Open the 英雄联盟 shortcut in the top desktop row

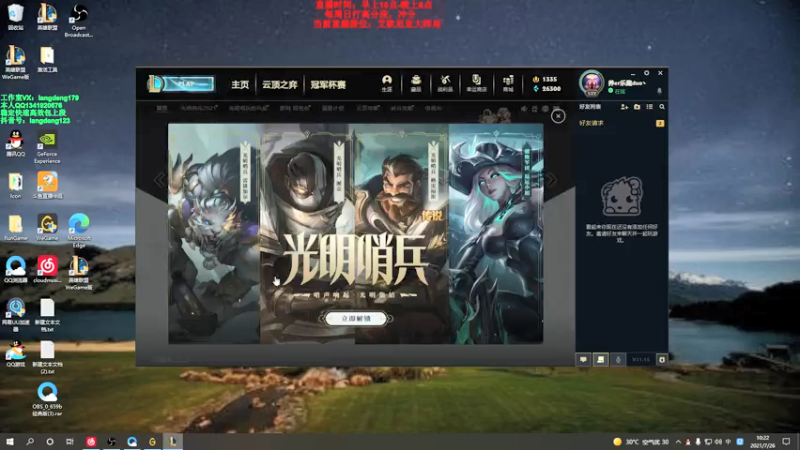click(x=47, y=17)
